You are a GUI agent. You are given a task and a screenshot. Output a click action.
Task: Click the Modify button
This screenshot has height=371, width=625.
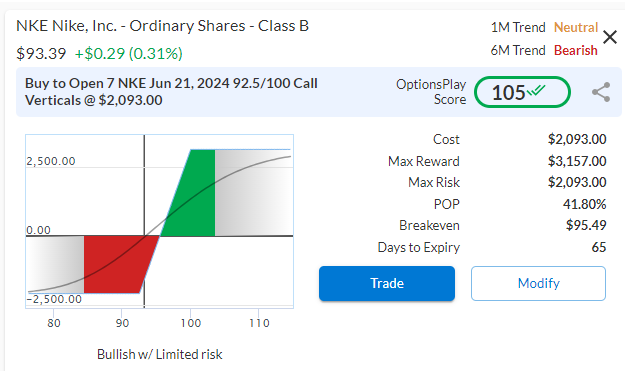[x=538, y=283]
